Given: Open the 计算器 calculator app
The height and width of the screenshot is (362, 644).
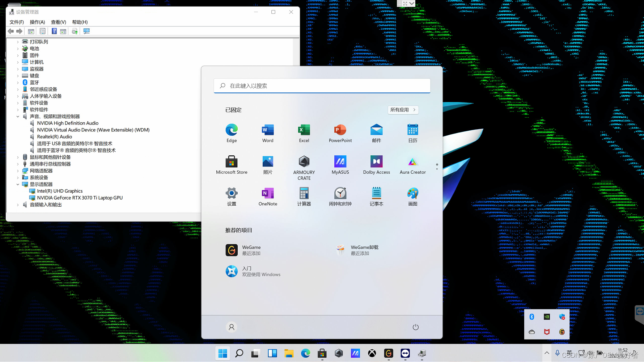Looking at the screenshot, I should (x=304, y=197).
